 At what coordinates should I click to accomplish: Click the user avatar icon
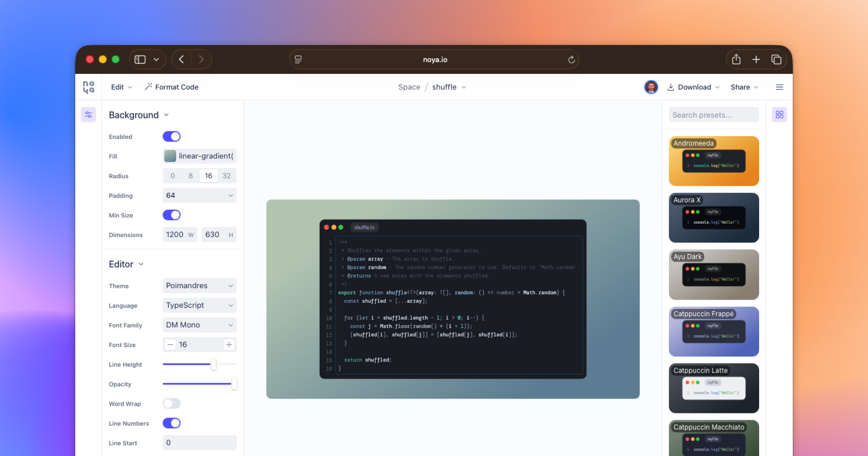tap(651, 87)
